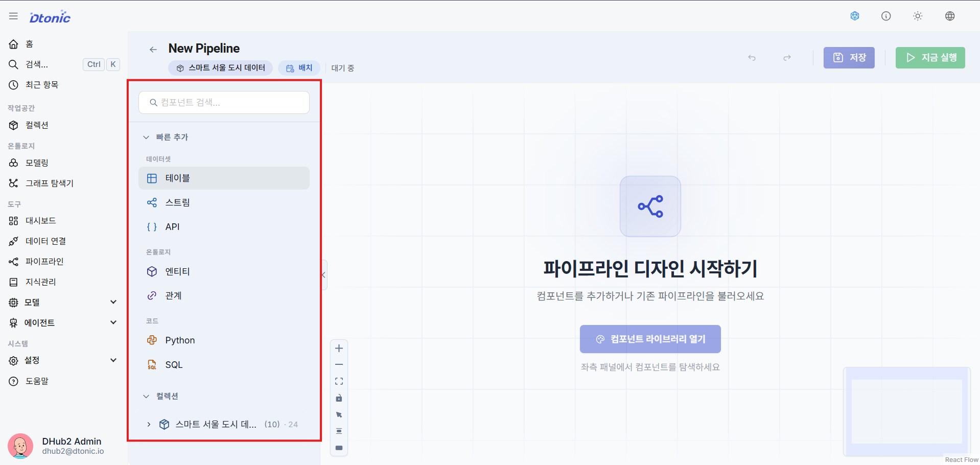Click the fit view canvas control
The height and width of the screenshot is (465, 980).
tap(339, 381)
